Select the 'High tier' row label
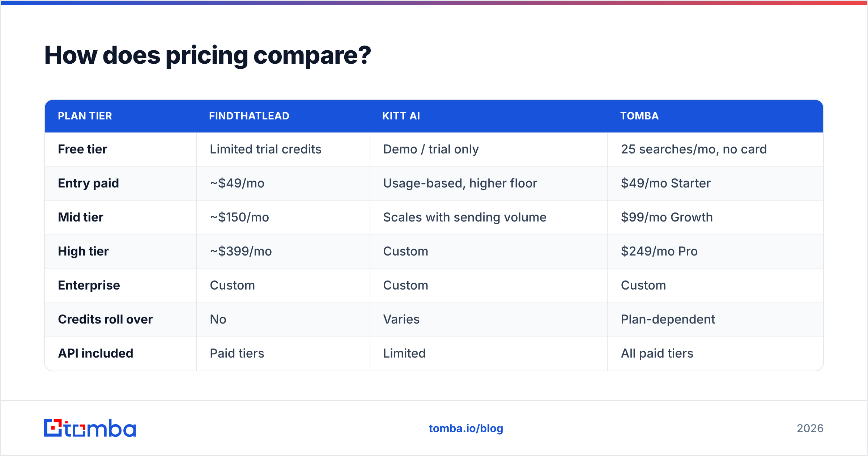Image resolution: width=868 pixels, height=456 pixels. pos(83,251)
